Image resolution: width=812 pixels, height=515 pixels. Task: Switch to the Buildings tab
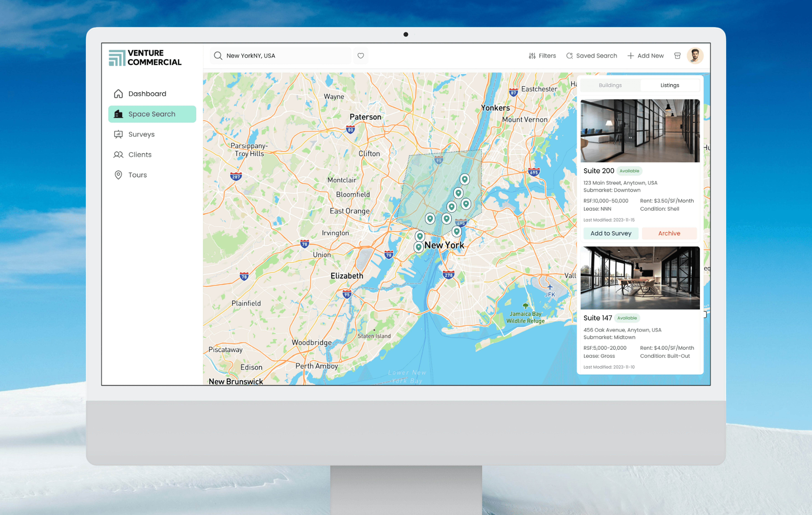[x=610, y=85]
